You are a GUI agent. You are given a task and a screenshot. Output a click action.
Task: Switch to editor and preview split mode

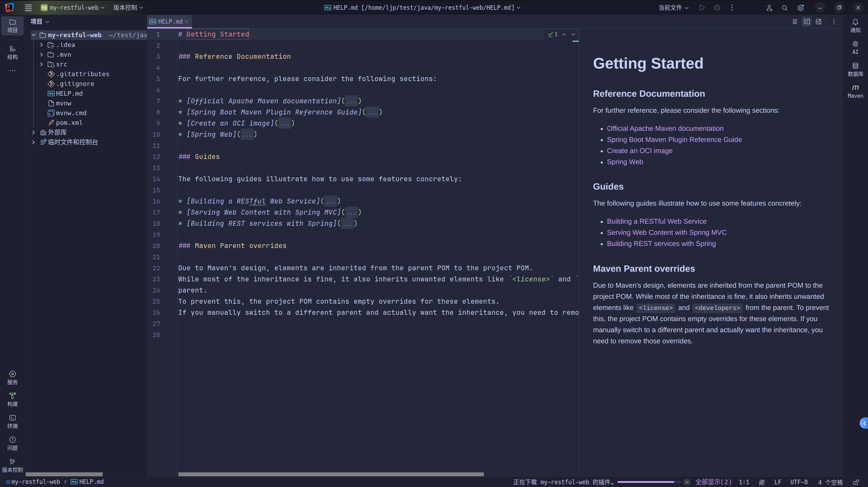tap(806, 22)
